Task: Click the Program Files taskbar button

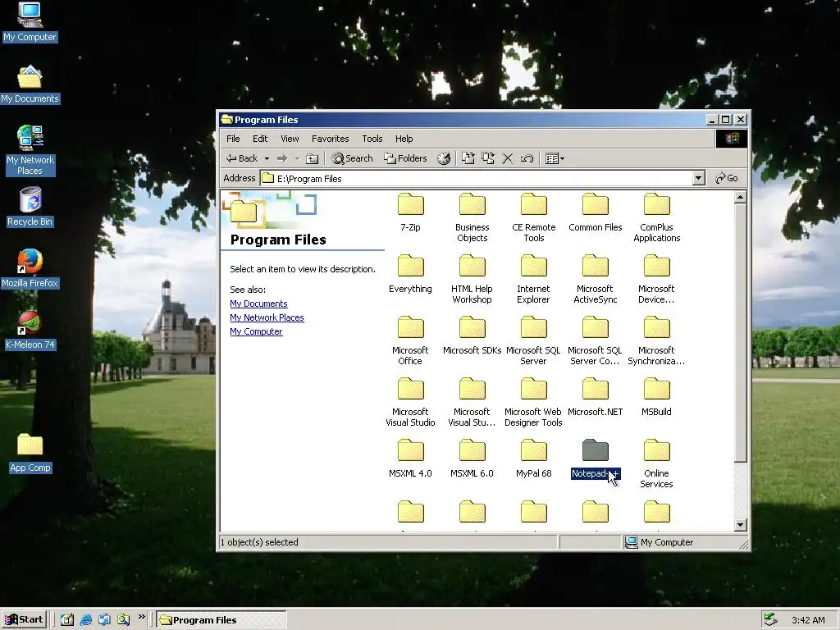Action: coord(221,620)
